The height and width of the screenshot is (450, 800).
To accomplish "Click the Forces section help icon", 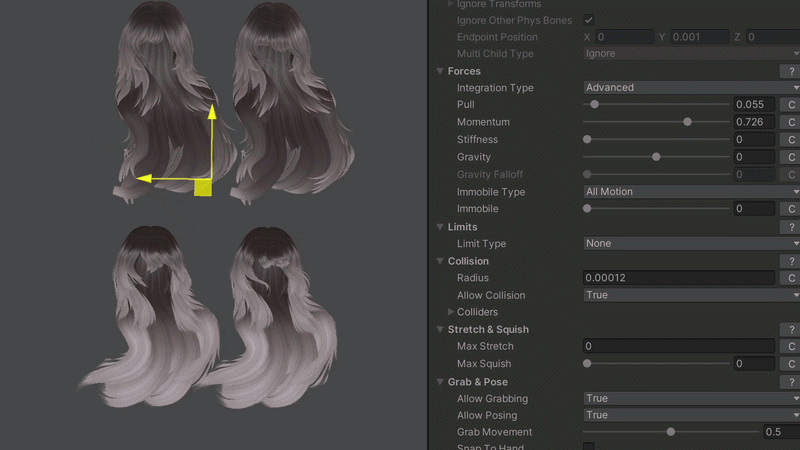I will (789, 71).
